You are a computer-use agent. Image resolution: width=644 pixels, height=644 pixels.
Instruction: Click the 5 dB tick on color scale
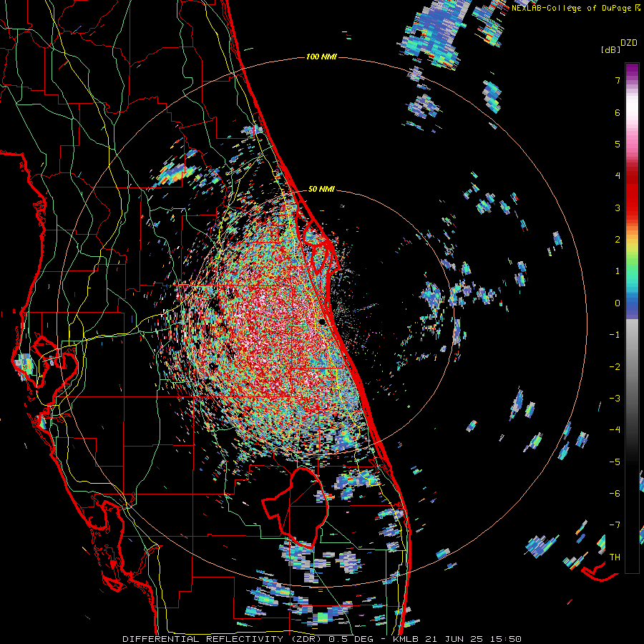pos(618,144)
